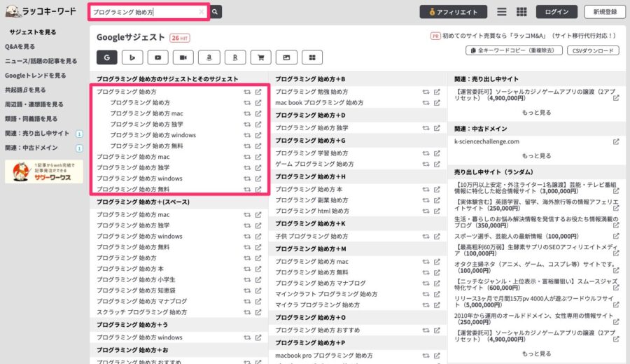This screenshot has height=364, width=630.
Task: Open external link for マイクラ プログラミング 始め方
Action: (437, 305)
